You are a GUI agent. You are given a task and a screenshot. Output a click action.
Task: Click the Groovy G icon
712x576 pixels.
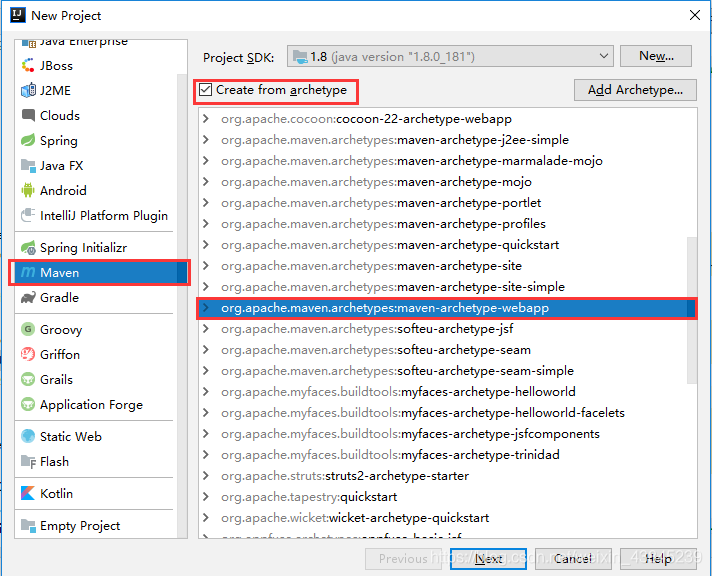[x=28, y=329]
